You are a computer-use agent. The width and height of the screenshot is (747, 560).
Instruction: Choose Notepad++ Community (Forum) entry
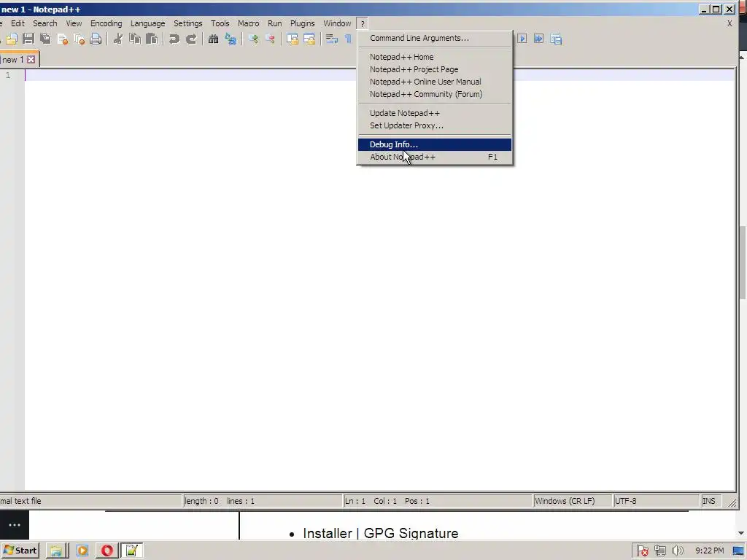[x=435, y=94]
